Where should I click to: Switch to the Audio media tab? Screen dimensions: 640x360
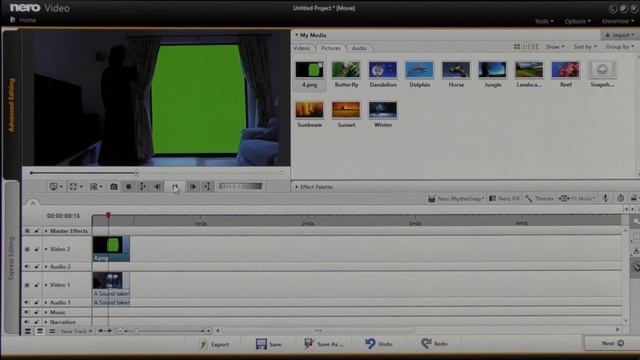[x=359, y=48]
